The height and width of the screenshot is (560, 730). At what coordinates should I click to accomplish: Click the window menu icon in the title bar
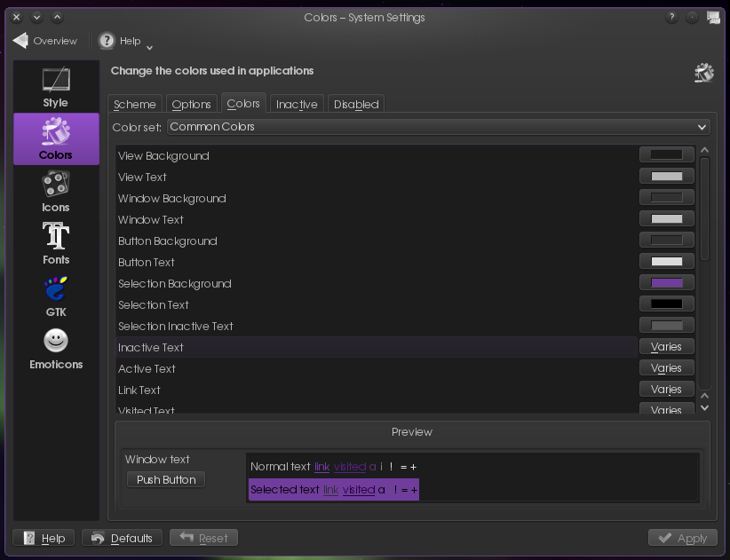click(x=713, y=18)
